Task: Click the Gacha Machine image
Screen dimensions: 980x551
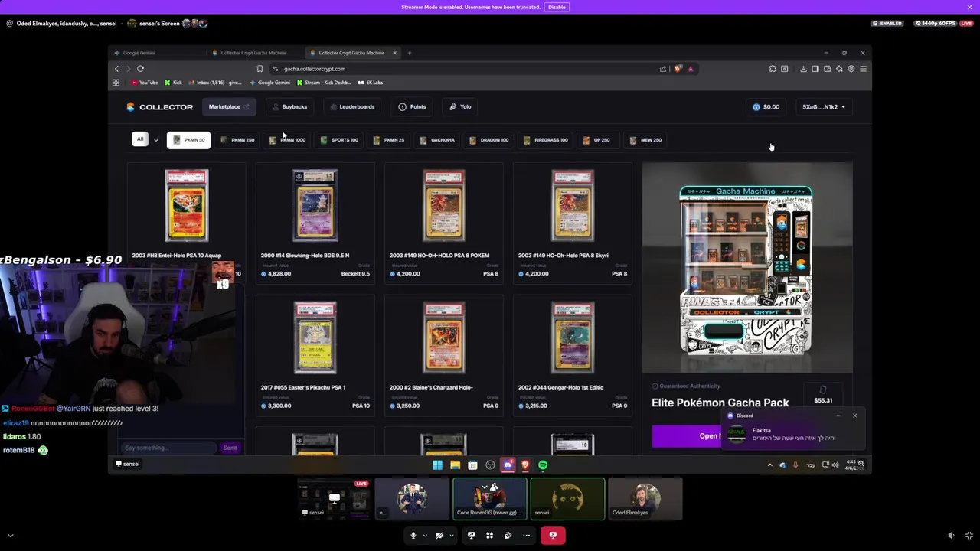Action: [746, 269]
